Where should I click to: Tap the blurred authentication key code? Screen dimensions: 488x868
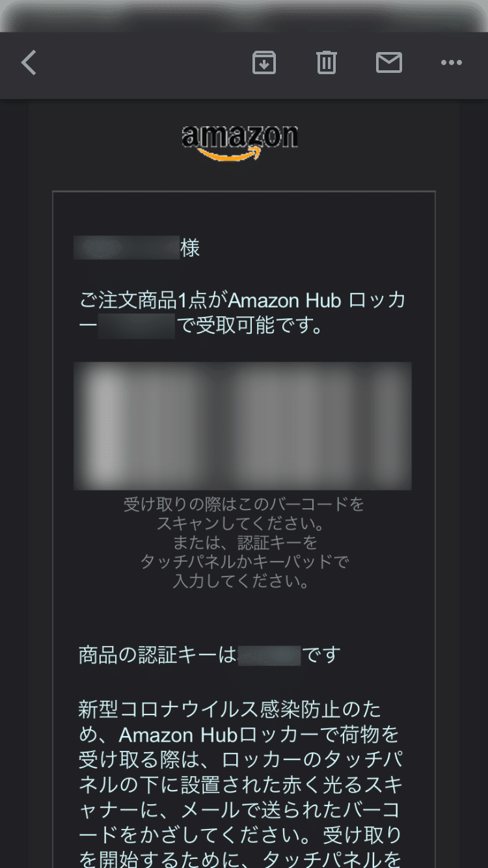pyautogui.click(x=269, y=655)
